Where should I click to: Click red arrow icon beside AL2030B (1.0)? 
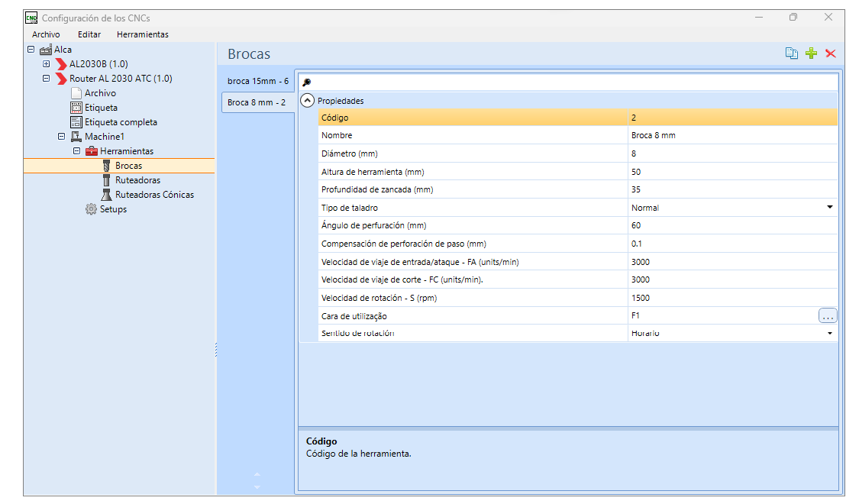click(61, 64)
